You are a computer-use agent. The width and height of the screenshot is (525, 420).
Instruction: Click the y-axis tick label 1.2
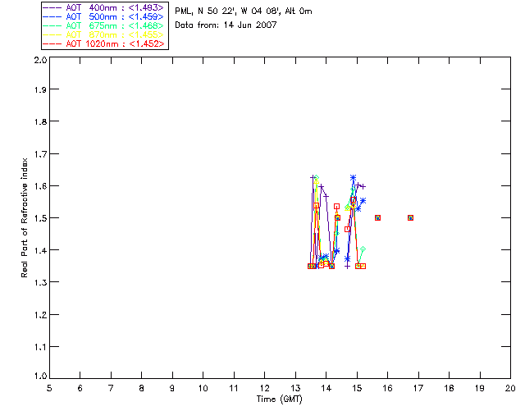coord(40,315)
